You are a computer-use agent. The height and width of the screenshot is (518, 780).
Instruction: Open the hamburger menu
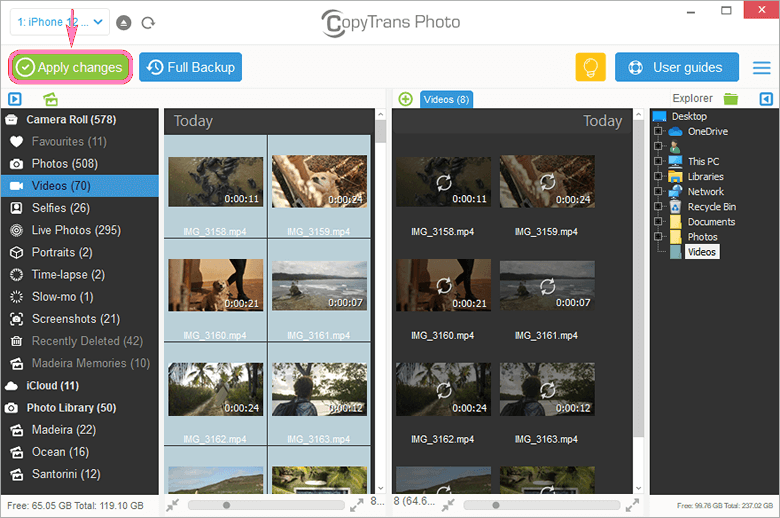coord(762,68)
